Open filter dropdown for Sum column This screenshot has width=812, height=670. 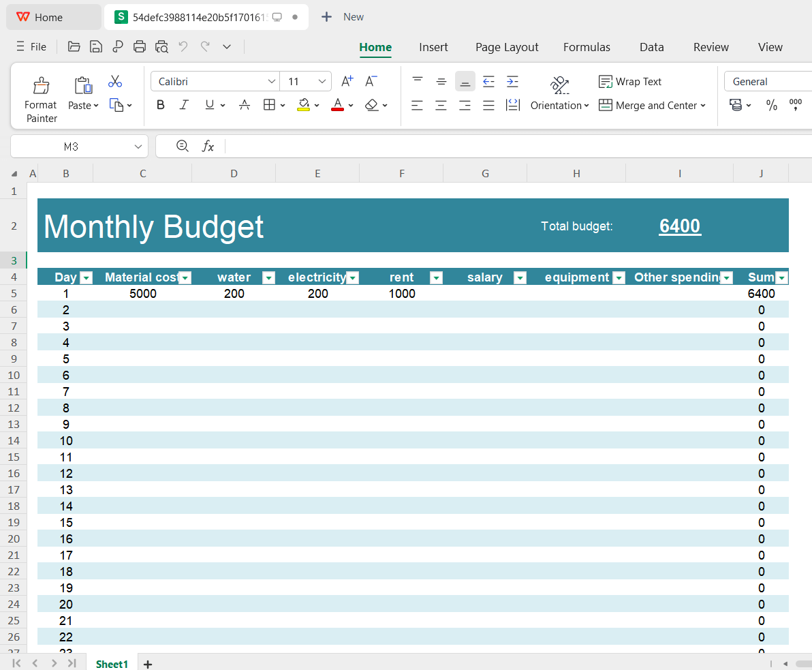click(x=781, y=278)
